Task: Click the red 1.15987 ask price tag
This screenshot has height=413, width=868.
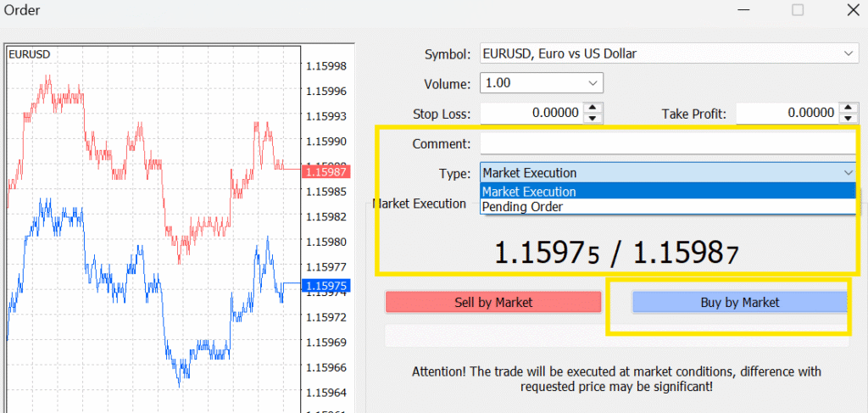Action: click(x=325, y=172)
